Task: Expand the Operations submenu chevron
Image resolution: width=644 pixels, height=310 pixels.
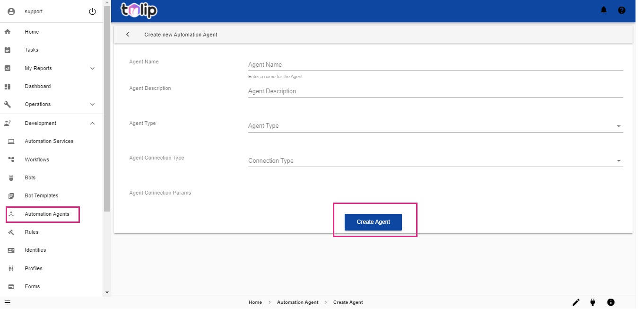Action: [x=92, y=104]
